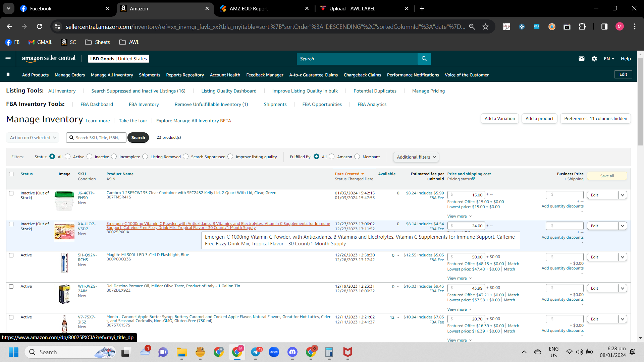Open the Windows Start menu
This screenshot has height=362, width=644.
(13, 352)
